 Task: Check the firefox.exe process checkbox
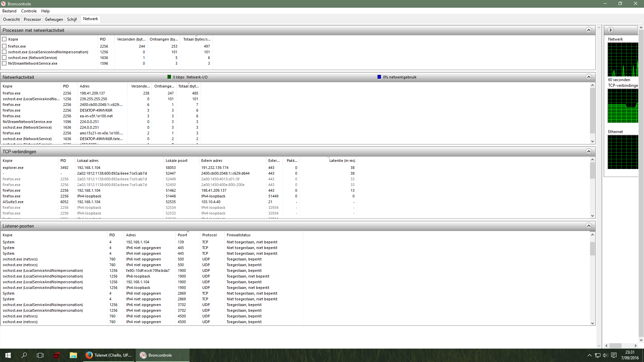pos(4,46)
